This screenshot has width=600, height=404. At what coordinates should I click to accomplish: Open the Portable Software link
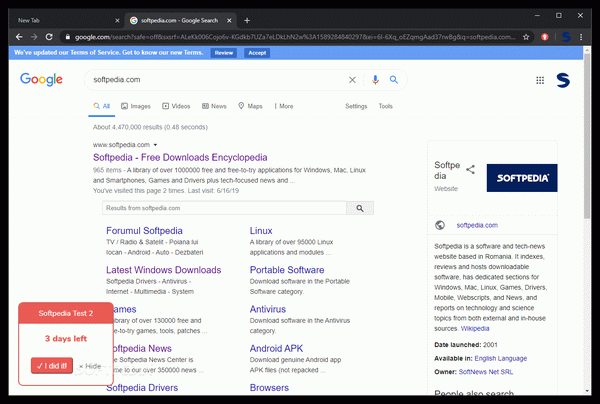click(287, 270)
